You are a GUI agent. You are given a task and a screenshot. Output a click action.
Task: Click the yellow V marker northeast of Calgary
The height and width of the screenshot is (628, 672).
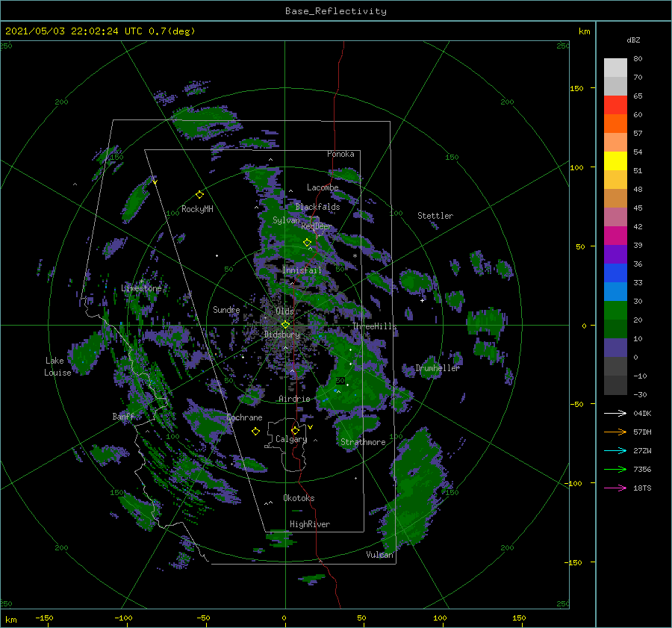point(311,427)
